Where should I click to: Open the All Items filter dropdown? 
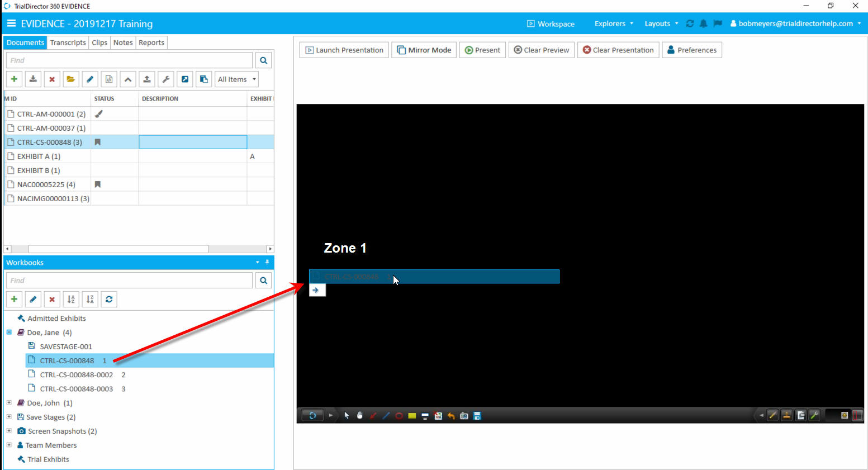pyautogui.click(x=237, y=79)
